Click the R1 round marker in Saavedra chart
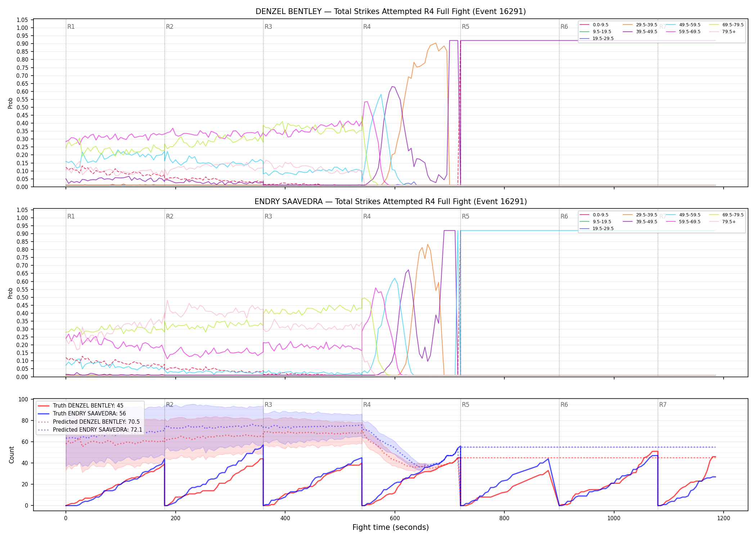Screen dimensions: 756x540 click(x=71, y=216)
